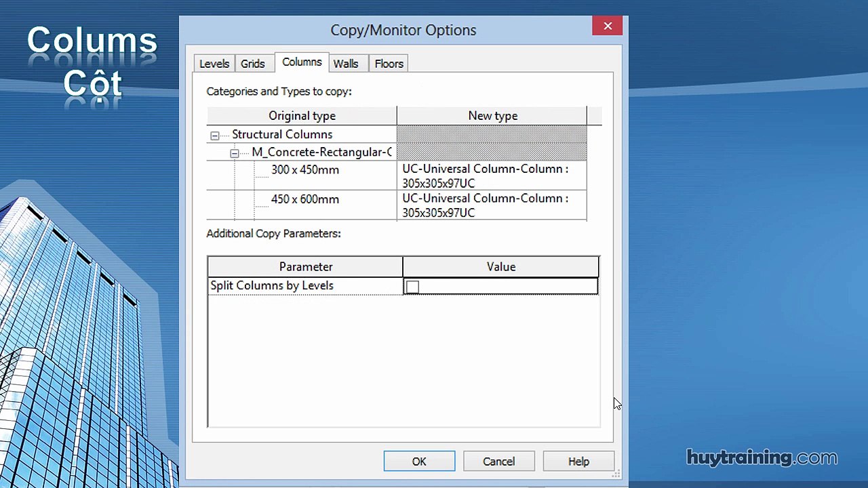Click the Value column header
The image size is (868, 488).
pos(501,267)
